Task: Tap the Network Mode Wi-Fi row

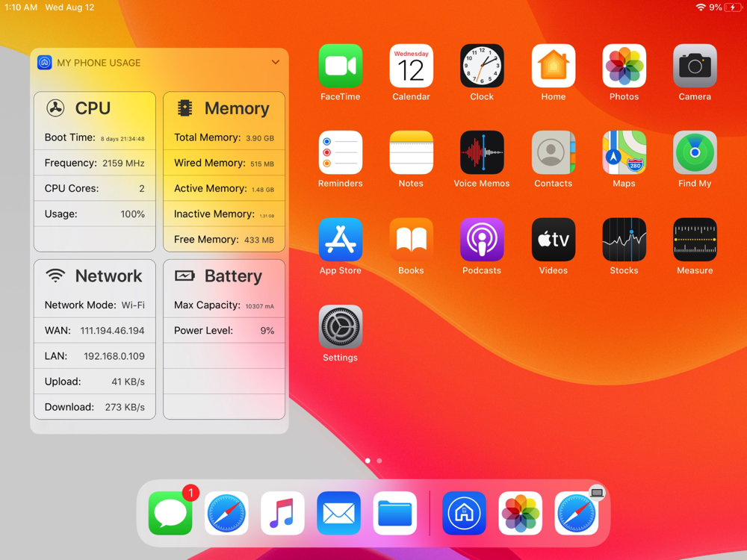Action: 95,305
